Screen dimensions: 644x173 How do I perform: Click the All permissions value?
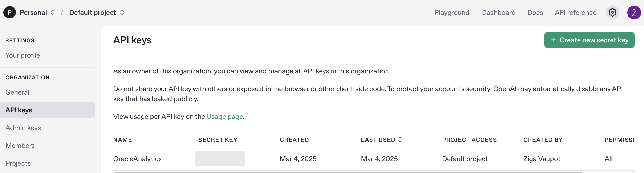click(608, 159)
